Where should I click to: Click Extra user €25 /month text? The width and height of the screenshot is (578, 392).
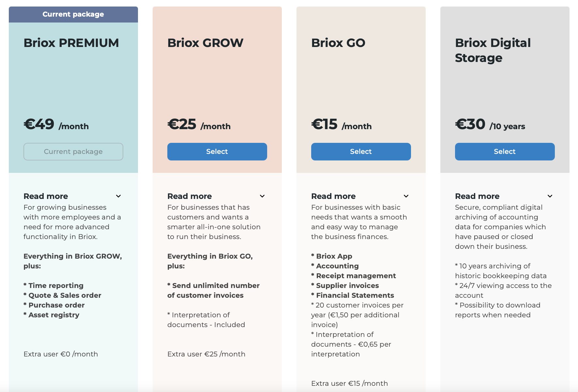tap(206, 354)
